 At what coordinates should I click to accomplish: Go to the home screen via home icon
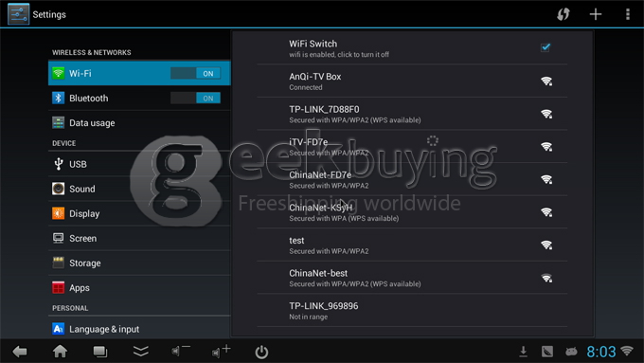(60, 351)
